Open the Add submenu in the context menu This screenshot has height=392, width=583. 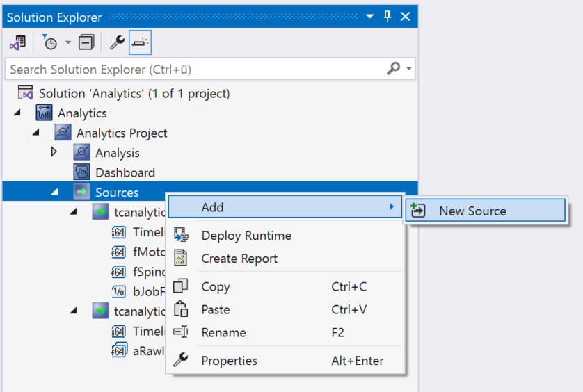point(285,206)
